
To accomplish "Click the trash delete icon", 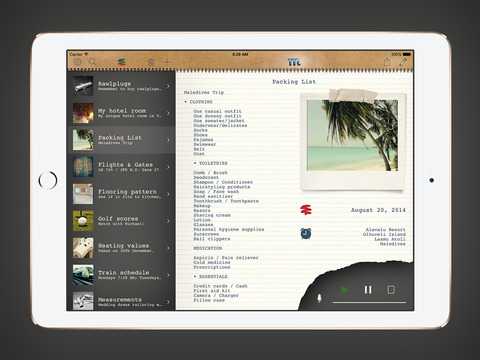I will [x=151, y=62].
